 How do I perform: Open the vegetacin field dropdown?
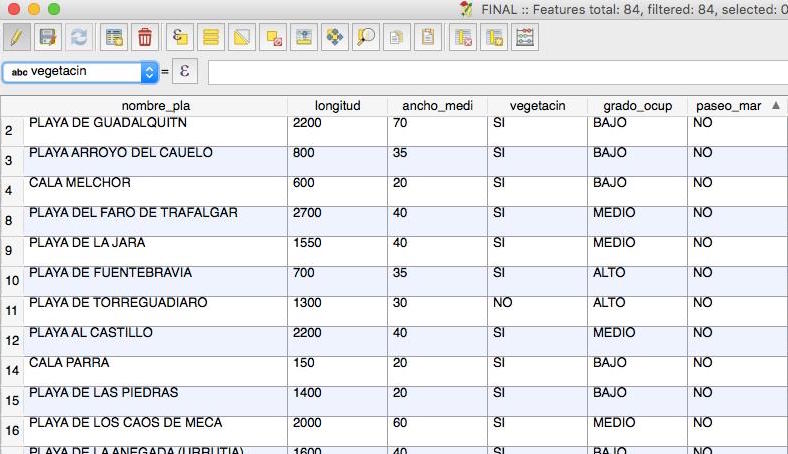pos(150,72)
